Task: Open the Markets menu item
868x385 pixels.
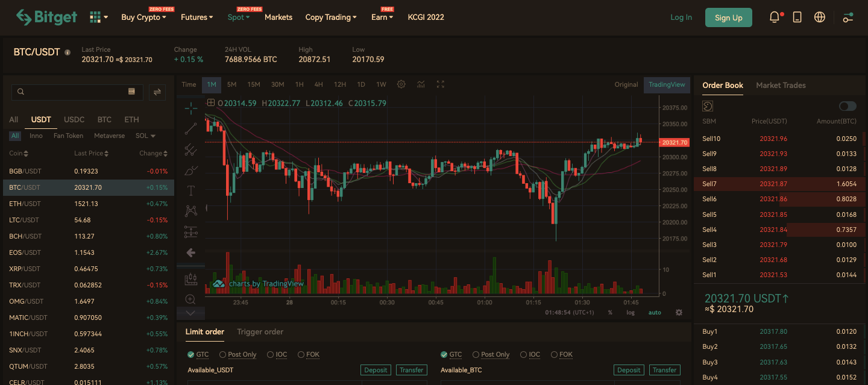Action: (x=278, y=17)
